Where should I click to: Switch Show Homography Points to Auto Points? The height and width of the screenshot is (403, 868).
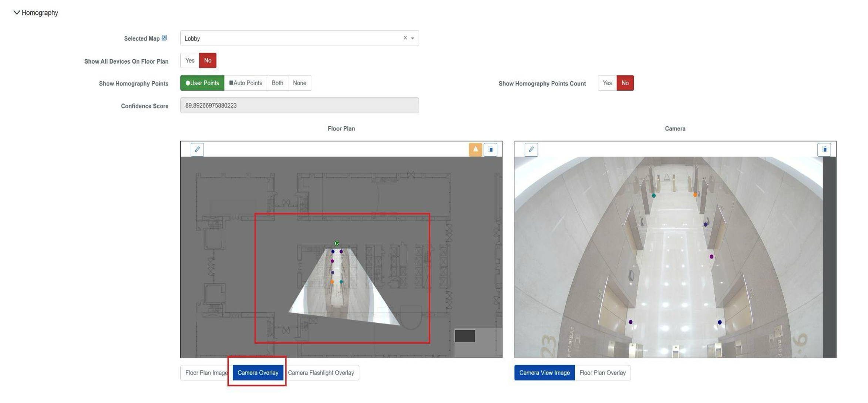tap(245, 83)
